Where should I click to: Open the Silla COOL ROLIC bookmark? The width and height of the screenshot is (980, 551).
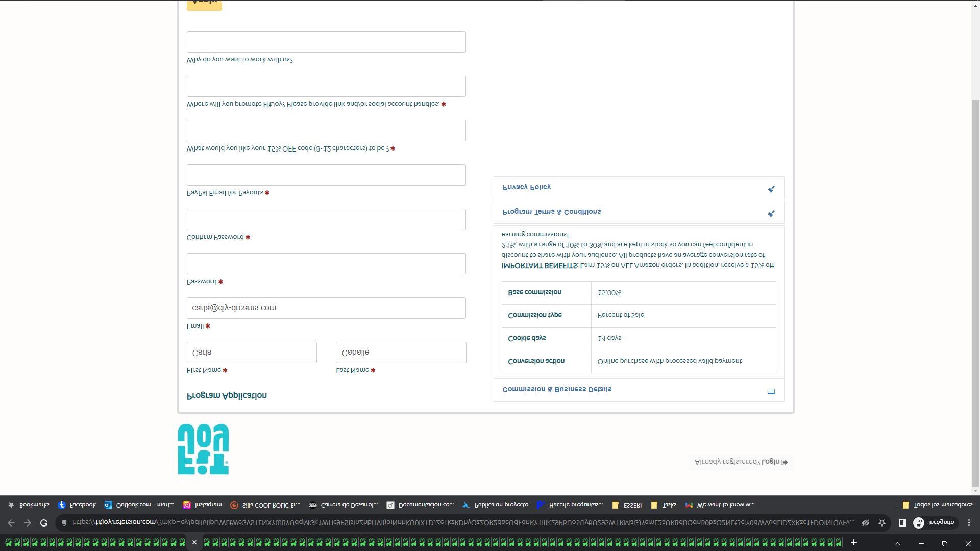265,505
